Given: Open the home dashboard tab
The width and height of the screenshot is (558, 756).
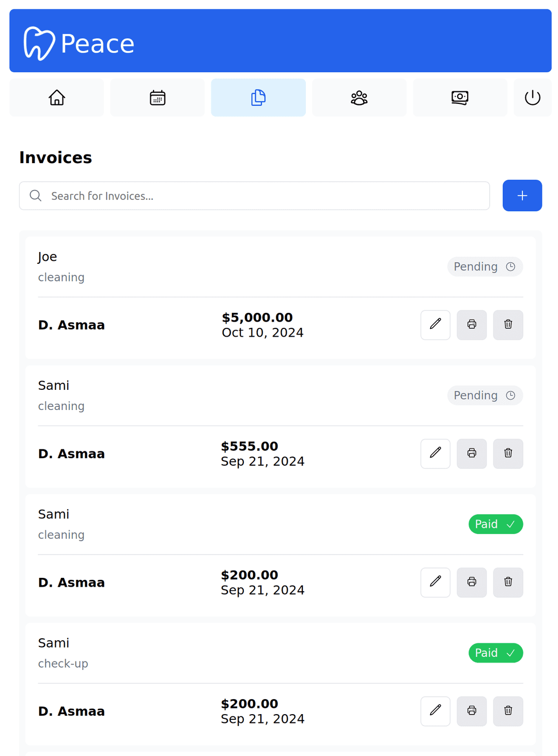Looking at the screenshot, I should (x=57, y=98).
